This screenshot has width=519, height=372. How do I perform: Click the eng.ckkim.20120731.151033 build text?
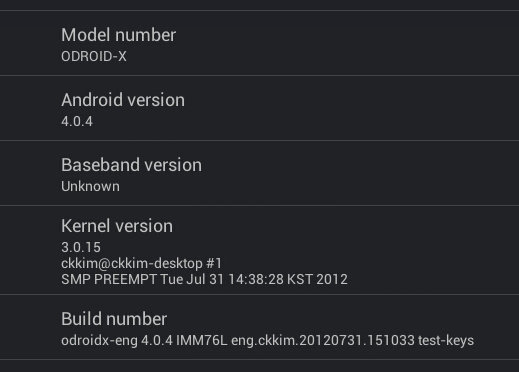(x=323, y=340)
